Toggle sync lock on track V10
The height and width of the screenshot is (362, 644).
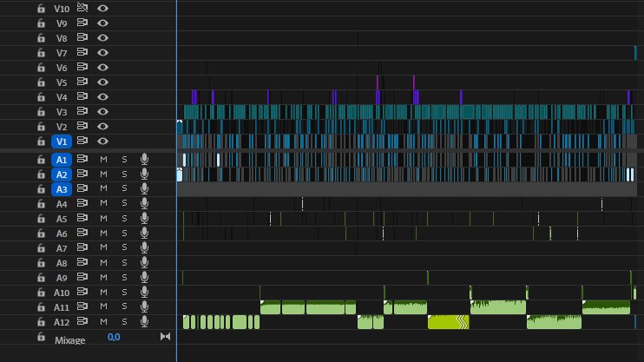[82, 8]
